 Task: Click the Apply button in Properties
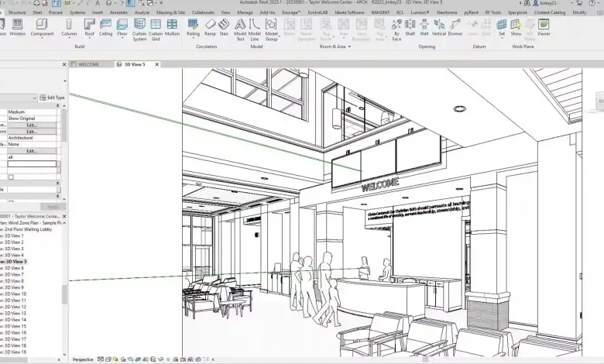[x=53, y=207]
